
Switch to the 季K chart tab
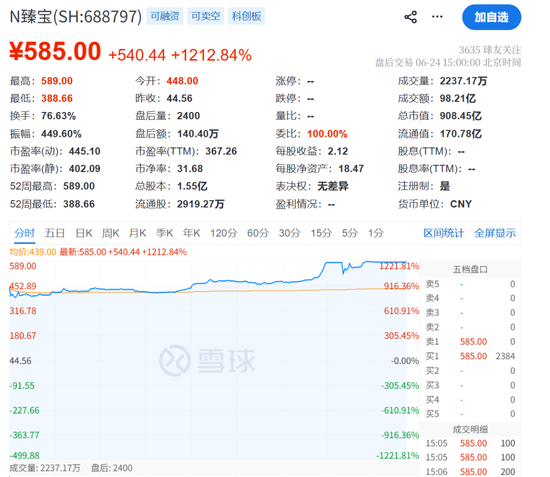tap(165, 233)
